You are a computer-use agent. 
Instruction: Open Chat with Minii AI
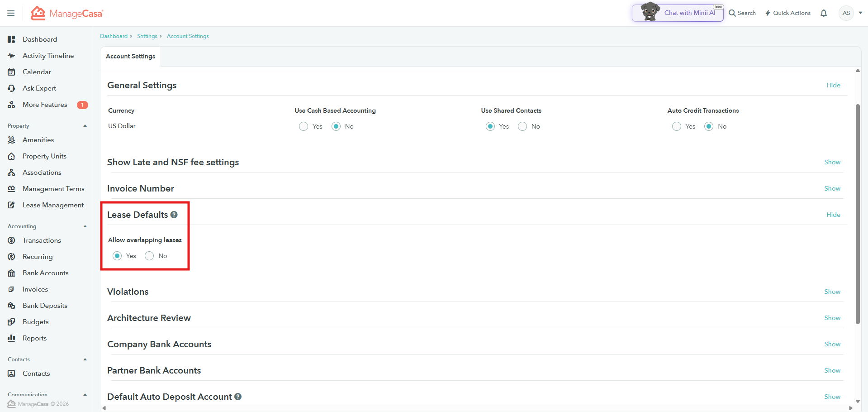tap(678, 13)
